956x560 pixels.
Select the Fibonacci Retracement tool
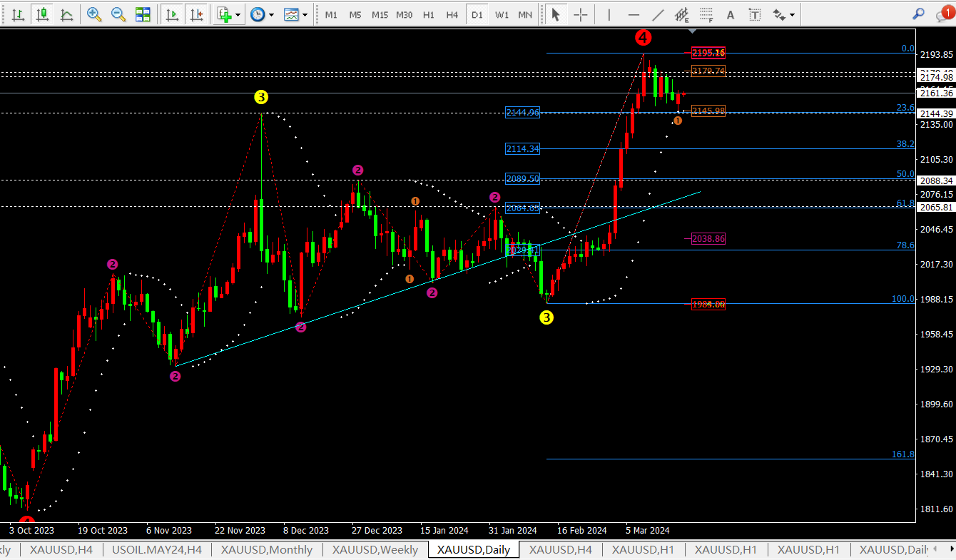tap(706, 14)
